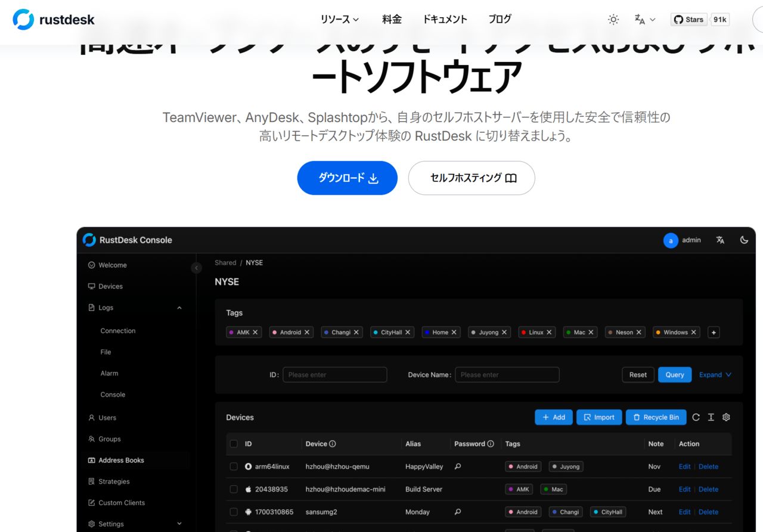Open the Recycle Bin
763x532 pixels.
(656, 417)
